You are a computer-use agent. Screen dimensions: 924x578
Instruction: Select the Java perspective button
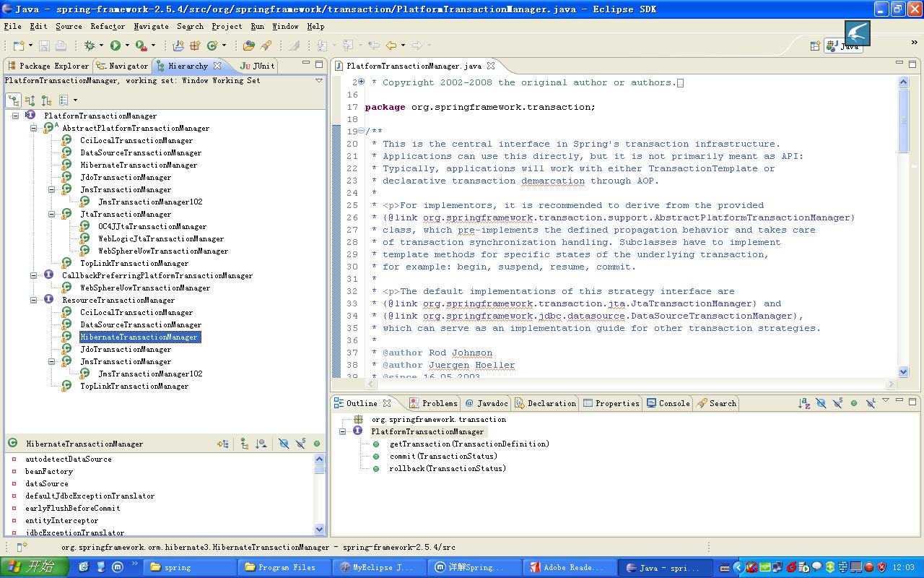coord(843,46)
